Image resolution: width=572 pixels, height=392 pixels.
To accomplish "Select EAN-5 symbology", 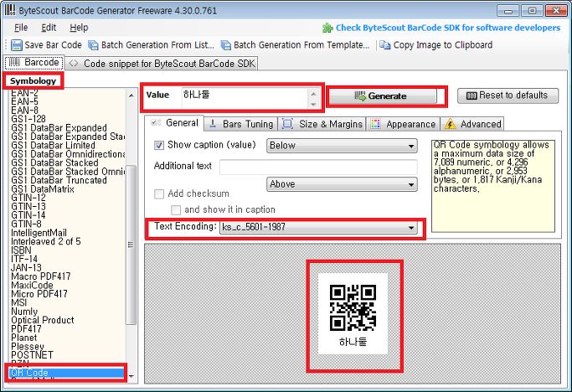I will pos(25,101).
